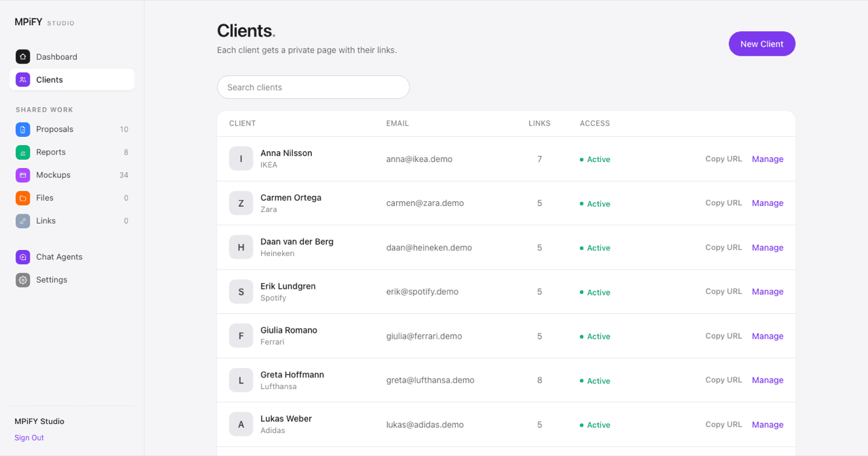Open the Dashboard page
868x456 pixels.
72,57
